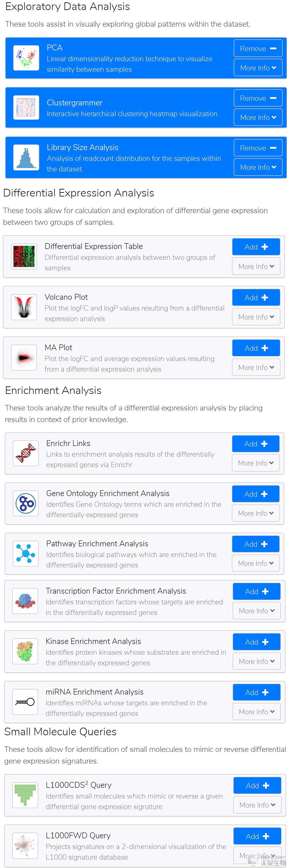The width and height of the screenshot is (291, 868).
Task: Click the Volcano Plot thumbnail icon
Action: tap(24, 307)
